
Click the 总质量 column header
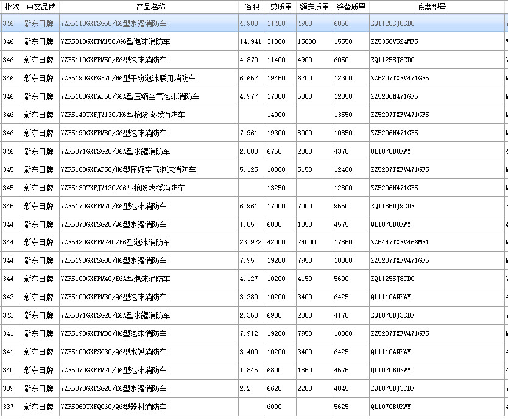click(281, 7)
